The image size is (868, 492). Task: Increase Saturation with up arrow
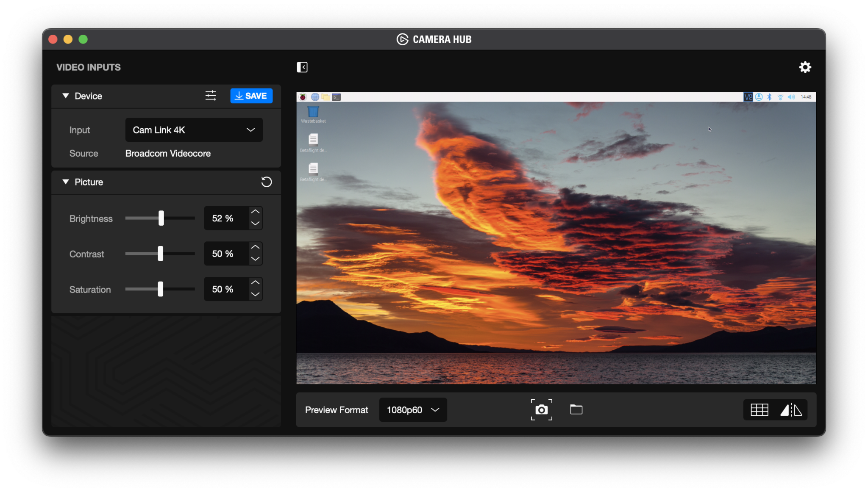pyautogui.click(x=255, y=282)
